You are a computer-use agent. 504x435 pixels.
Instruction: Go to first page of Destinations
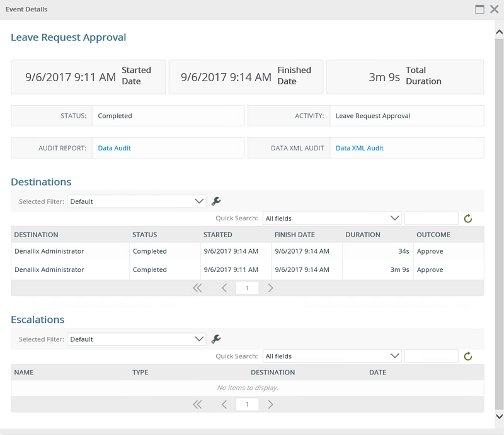[x=197, y=288]
